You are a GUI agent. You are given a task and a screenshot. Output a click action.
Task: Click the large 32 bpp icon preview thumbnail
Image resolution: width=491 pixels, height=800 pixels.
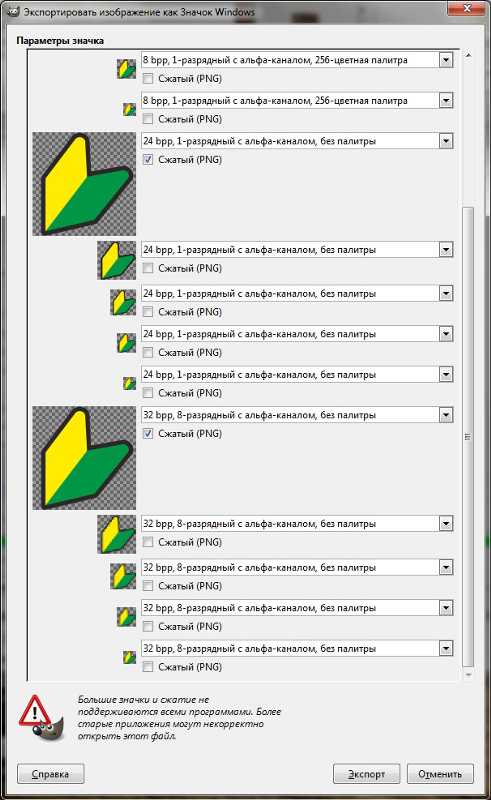tap(84, 458)
